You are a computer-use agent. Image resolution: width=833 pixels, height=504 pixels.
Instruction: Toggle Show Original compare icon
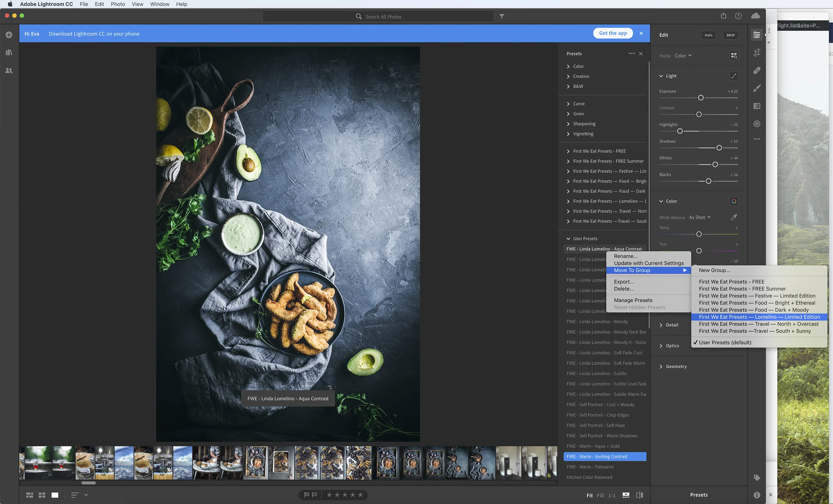pyautogui.click(x=639, y=495)
